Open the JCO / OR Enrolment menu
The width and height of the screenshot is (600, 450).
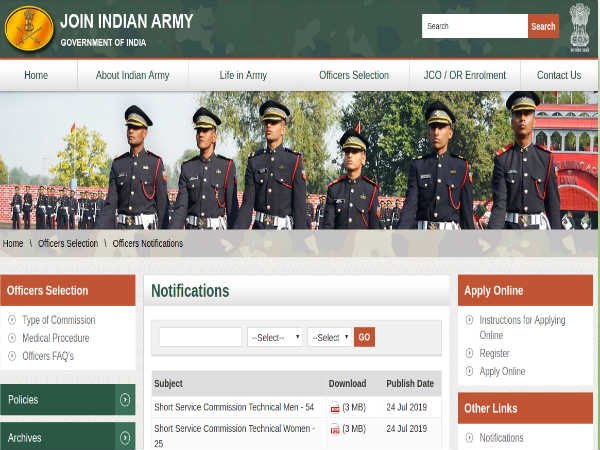click(x=465, y=75)
